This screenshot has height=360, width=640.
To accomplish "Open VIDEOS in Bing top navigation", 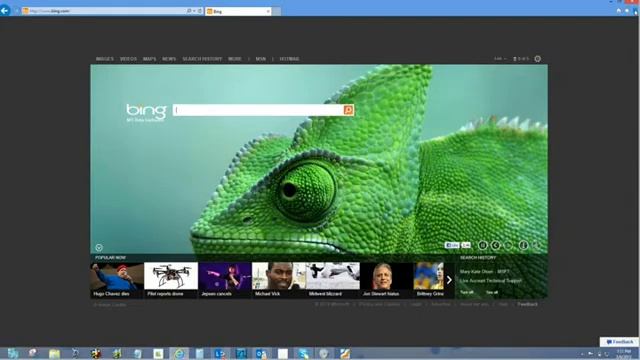I will pos(128,59).
